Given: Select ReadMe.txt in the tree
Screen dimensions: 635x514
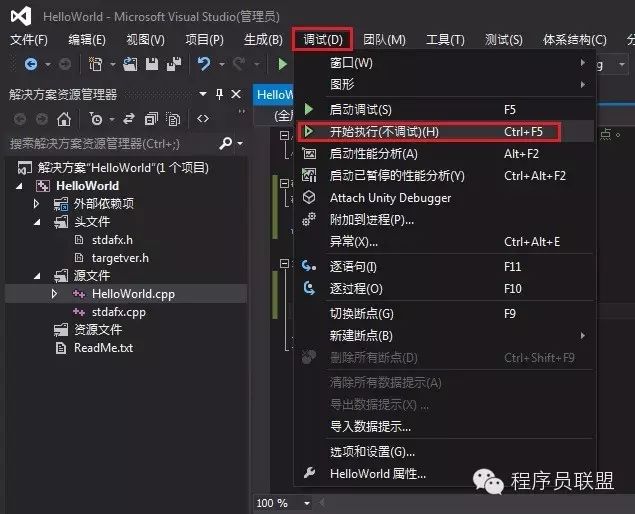Looking at the screenshot, I should [x=103, y=348].
